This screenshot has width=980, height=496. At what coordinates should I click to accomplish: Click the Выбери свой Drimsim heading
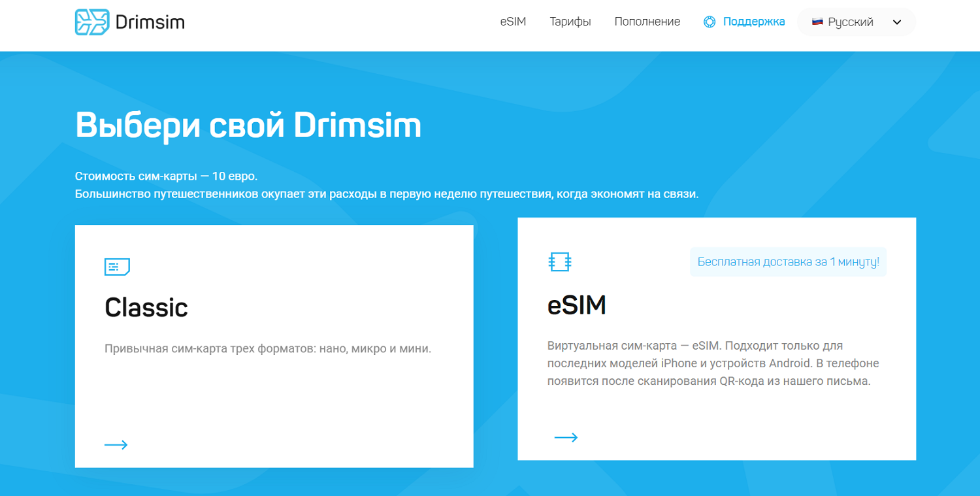click(248, 125)
